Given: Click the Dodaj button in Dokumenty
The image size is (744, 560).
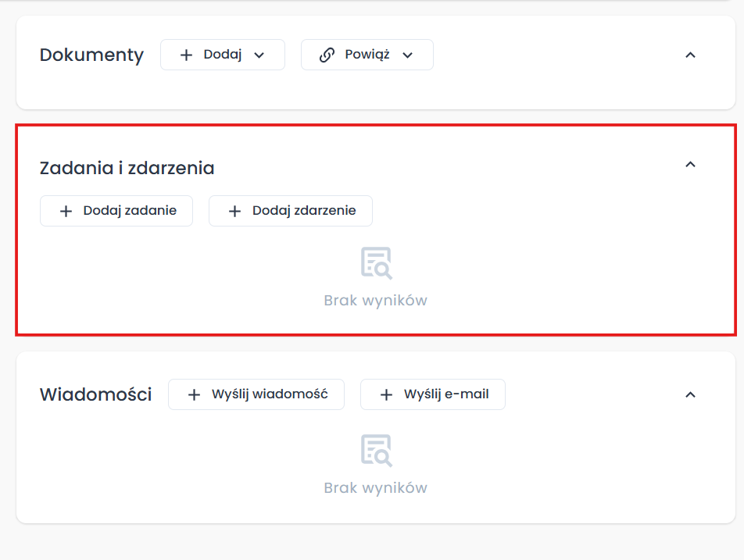Looking at the screenshot, I should (x=222, y=55).
